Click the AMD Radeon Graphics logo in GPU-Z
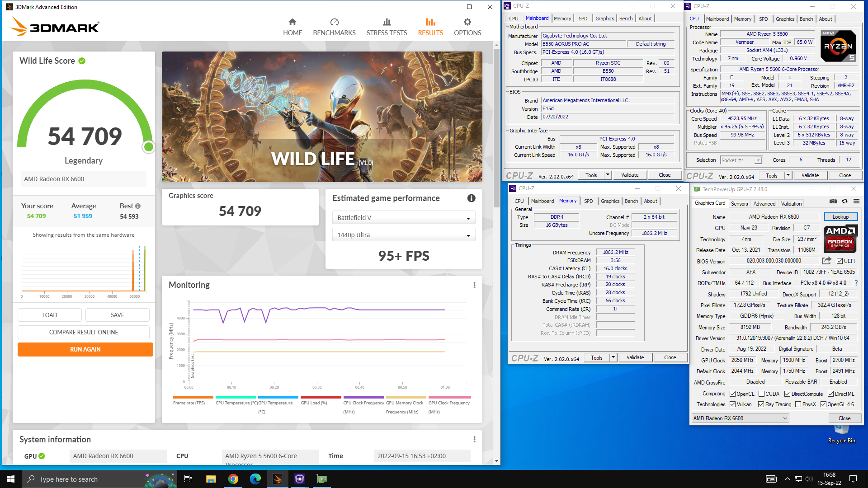This screenshot has width=868, height=488. click(x=840, y=238)
